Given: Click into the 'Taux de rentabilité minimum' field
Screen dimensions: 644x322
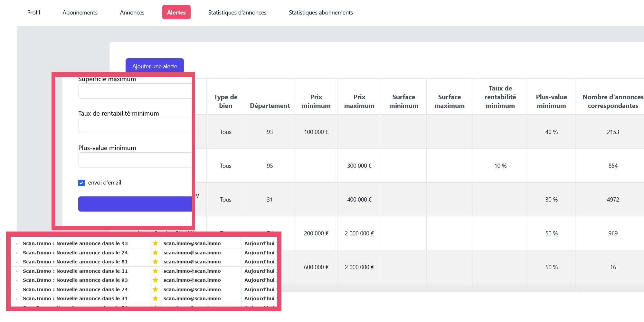Looking at the screenshot, I should (x=135, y=126).
